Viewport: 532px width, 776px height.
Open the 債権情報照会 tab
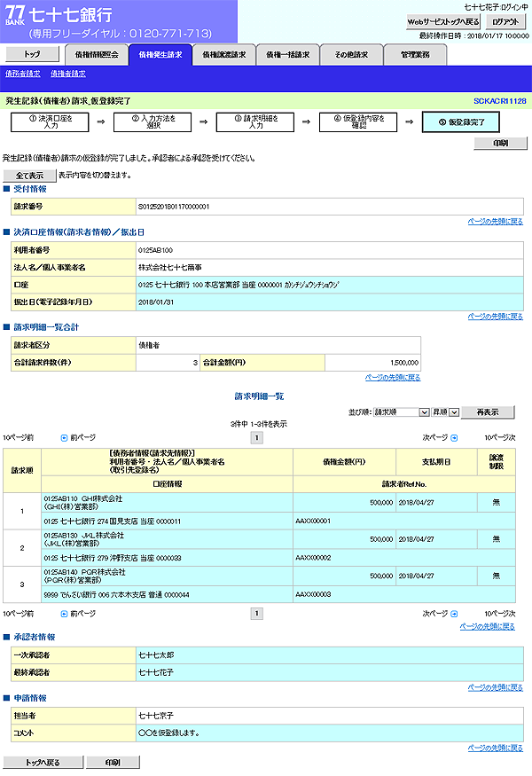tap(97, 54)
